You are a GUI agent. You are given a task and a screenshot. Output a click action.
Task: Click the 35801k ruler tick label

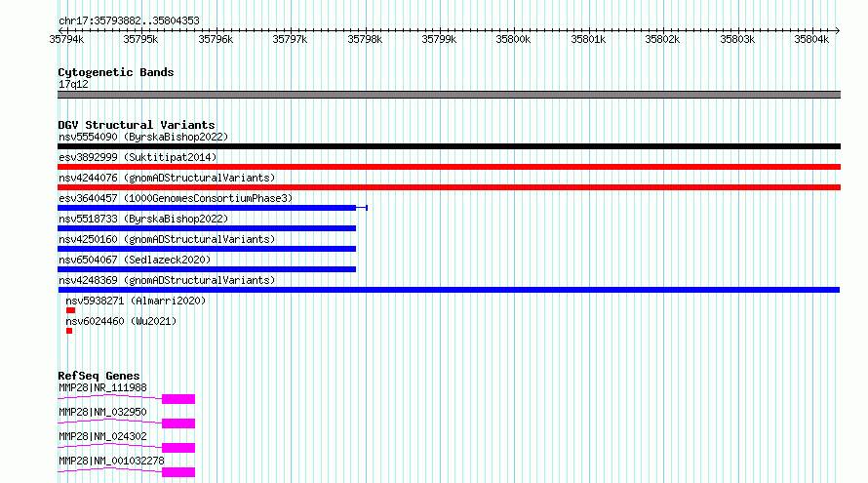tap(588, 40)
